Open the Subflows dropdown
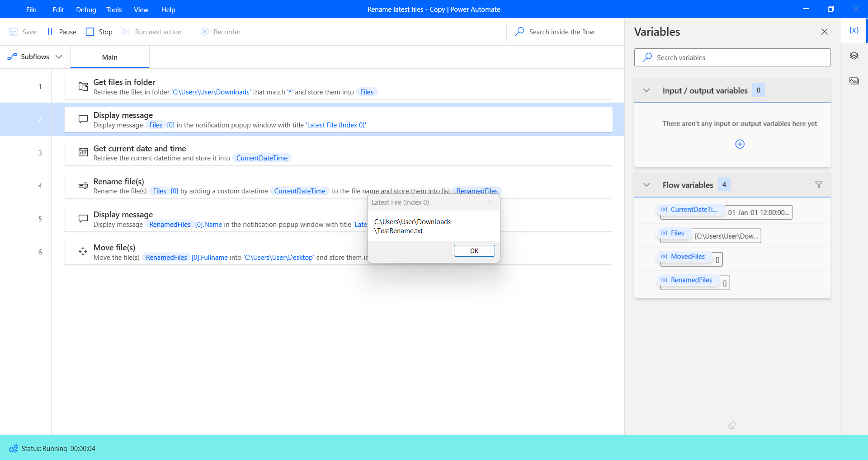868x460 pixels. click(x=34, y=56)
